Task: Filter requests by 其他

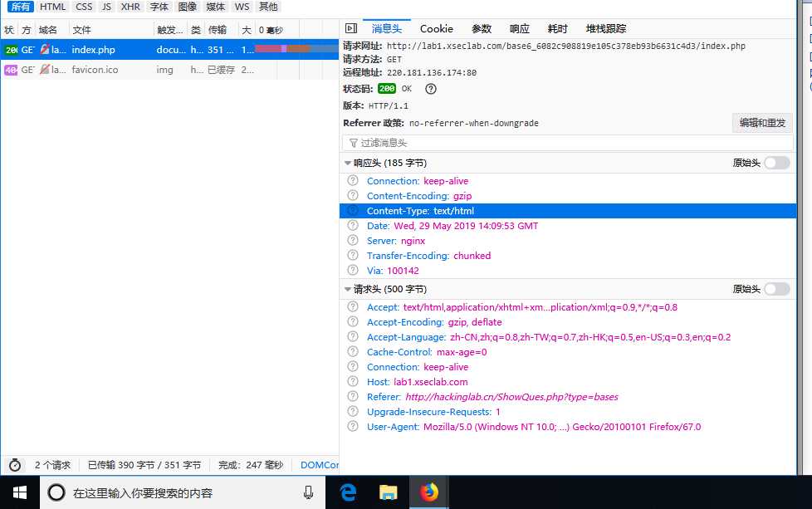Action: click(268, 7)
